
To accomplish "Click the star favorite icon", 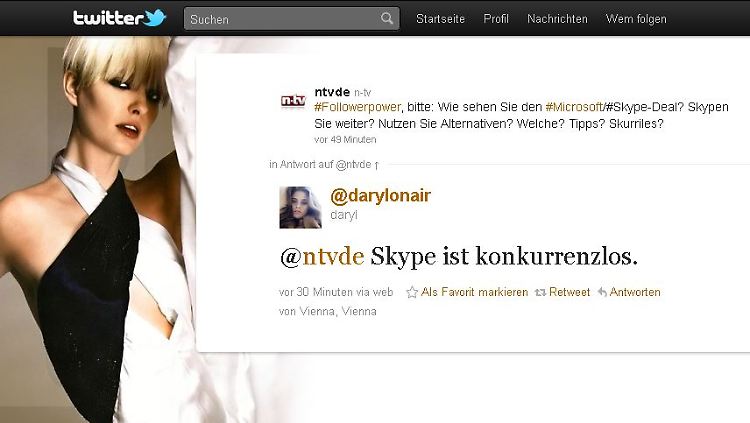I will point(412,292).
